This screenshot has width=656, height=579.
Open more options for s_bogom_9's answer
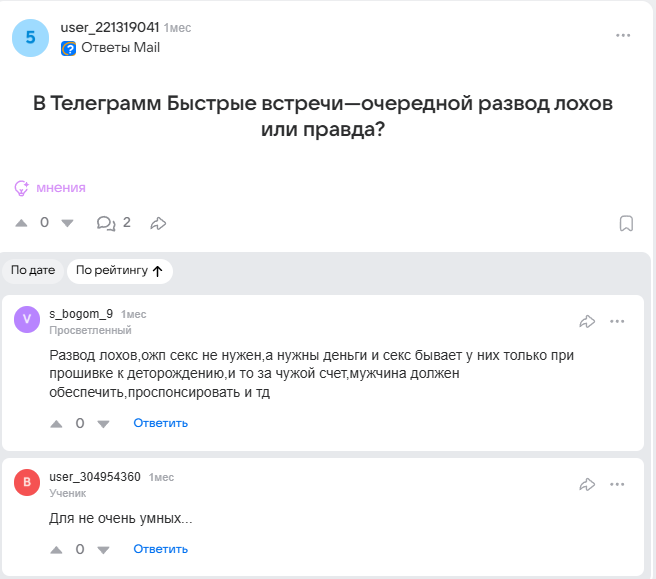pos(617,321)
